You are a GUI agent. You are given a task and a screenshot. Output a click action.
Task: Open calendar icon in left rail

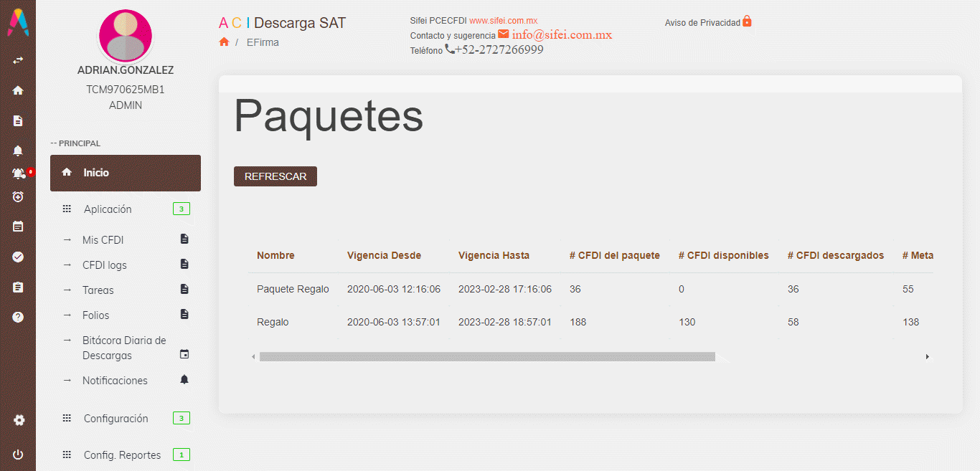18,227
